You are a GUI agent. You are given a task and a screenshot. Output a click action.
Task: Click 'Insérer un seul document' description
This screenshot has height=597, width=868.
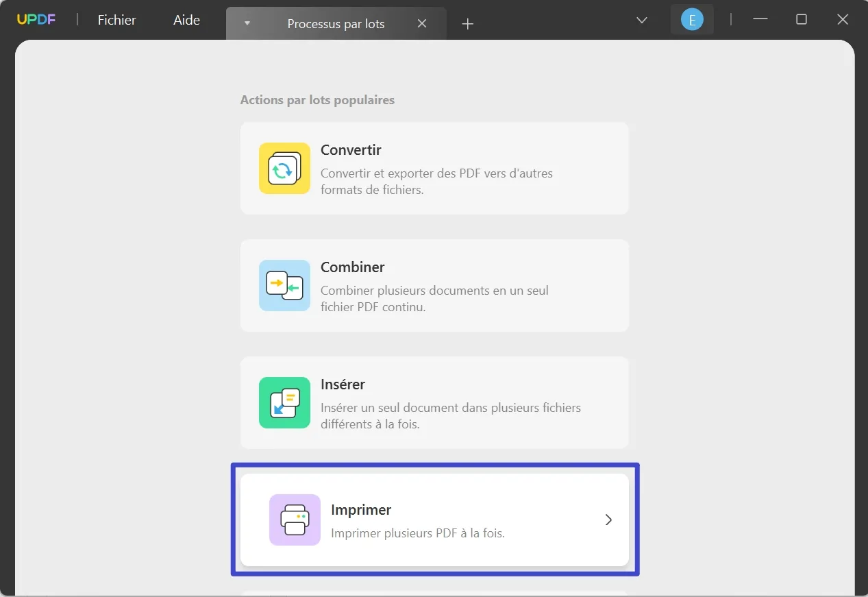pyautogui.click(x=451, y=415)
